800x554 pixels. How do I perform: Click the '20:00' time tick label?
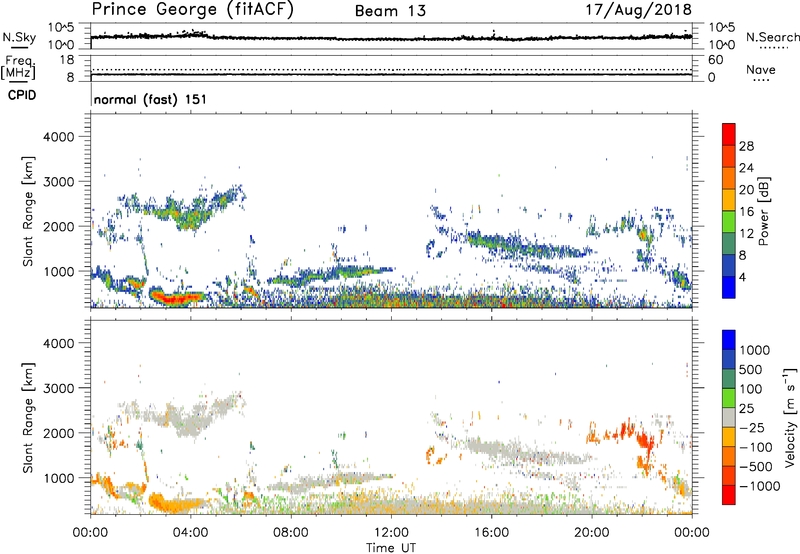pos(592,533)
